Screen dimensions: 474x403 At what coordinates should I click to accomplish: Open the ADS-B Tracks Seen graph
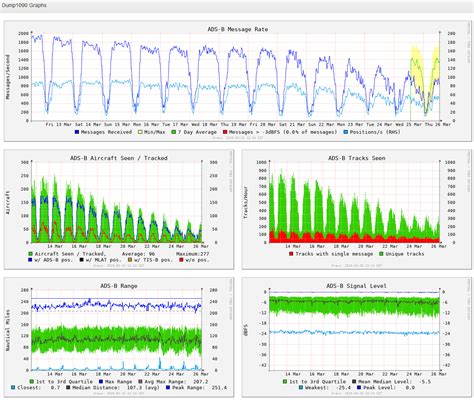pos(357,209)
